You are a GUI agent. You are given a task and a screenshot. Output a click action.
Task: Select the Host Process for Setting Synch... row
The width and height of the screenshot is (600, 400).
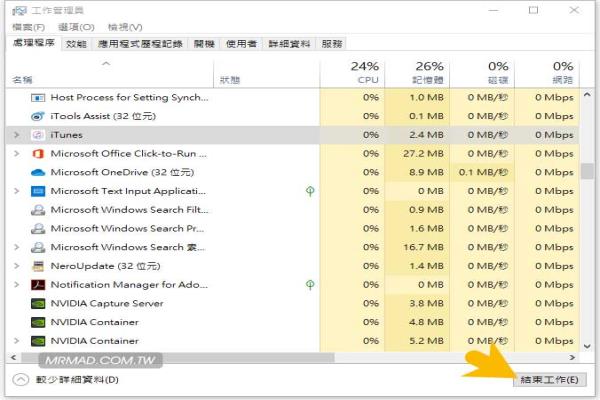[293, 98]
